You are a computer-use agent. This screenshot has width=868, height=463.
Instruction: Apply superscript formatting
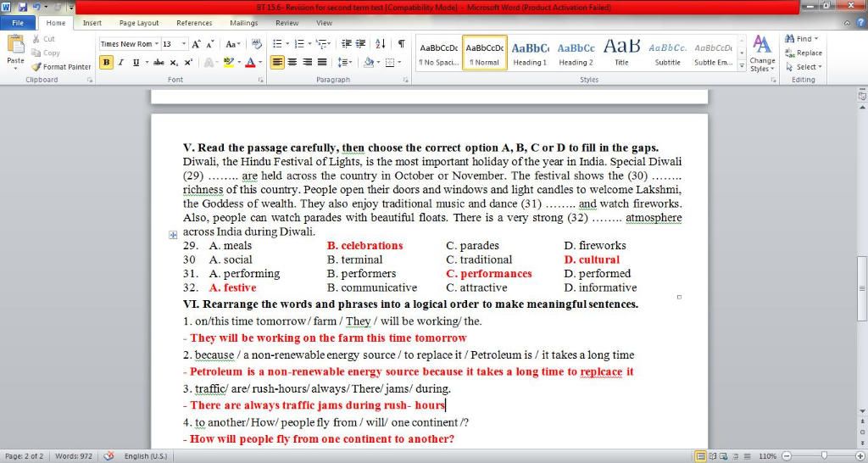coord(188,63)
